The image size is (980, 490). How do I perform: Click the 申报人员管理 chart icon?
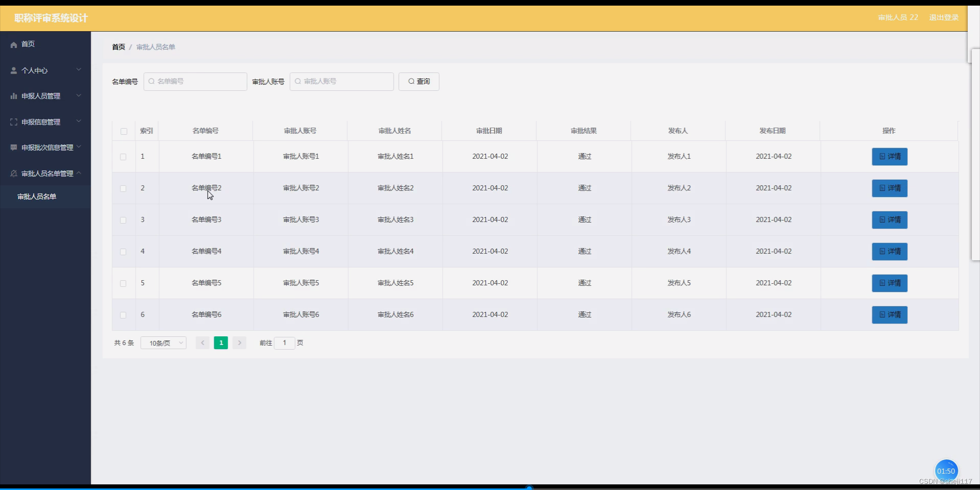pos(13,96)
